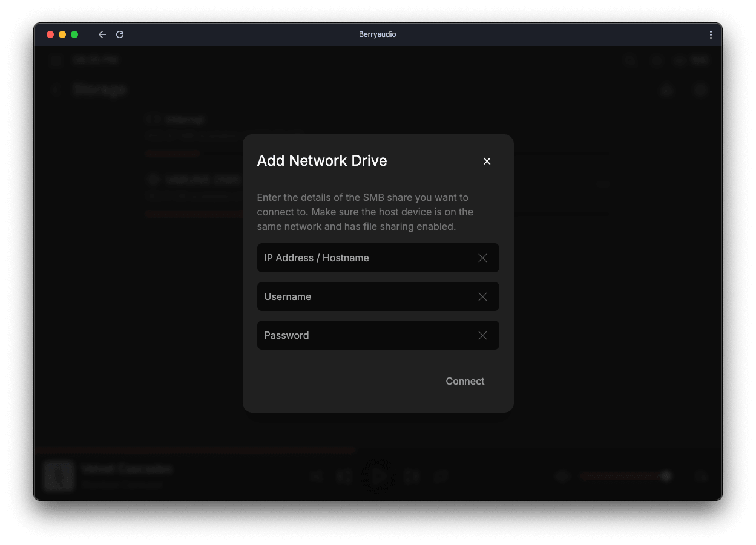The height and width of the screenshot is (545, 756).
Task: Maximize the window using green button
Action: point(74,34)
